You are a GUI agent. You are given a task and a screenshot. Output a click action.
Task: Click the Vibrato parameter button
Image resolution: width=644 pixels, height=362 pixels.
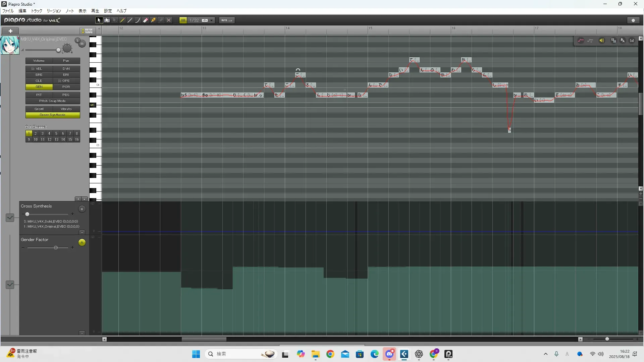coord(66,109)
